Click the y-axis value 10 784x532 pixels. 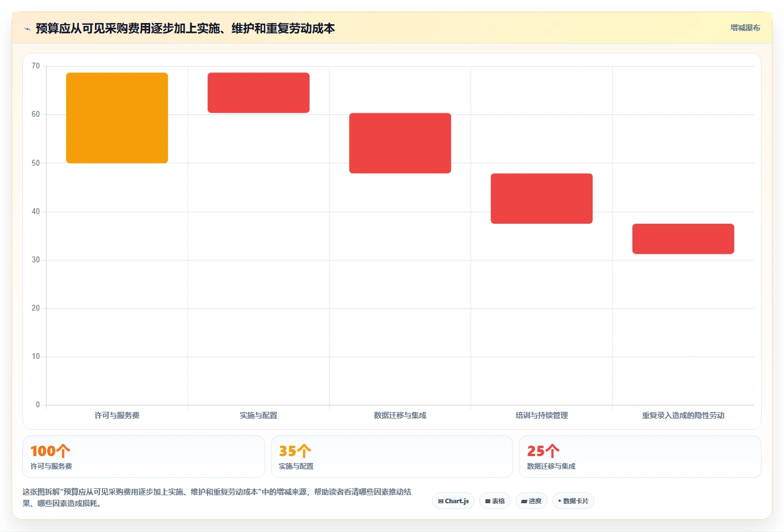[36, 357]
